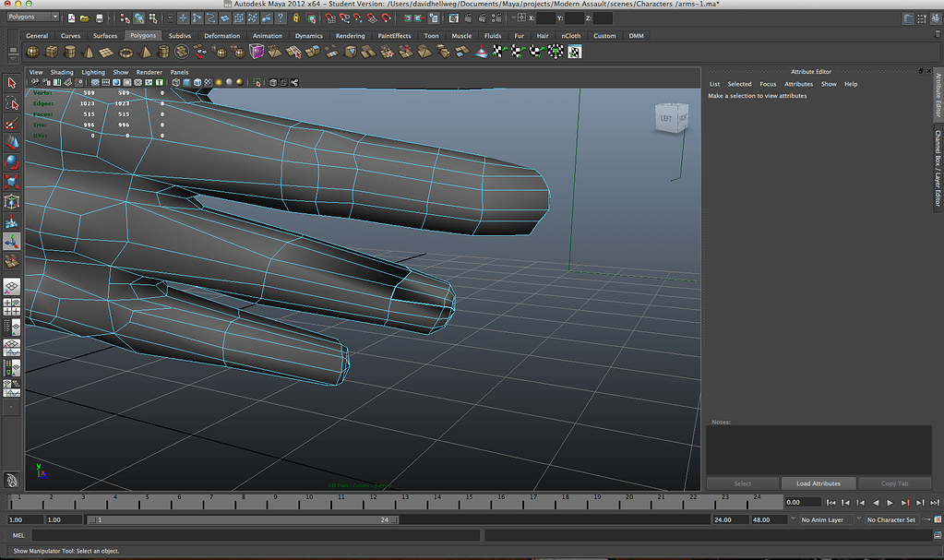This screenshot has width=944, height=560.
Task: Switch to the Rendering shelf tab
Action: pyautogui.click(x=350, y=36)
